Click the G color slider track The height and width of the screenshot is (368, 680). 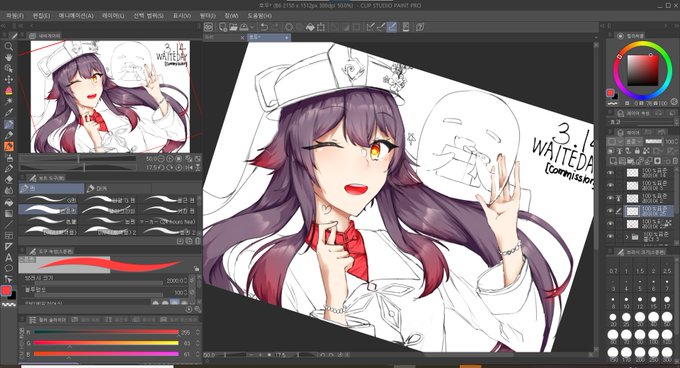(106, 343)
